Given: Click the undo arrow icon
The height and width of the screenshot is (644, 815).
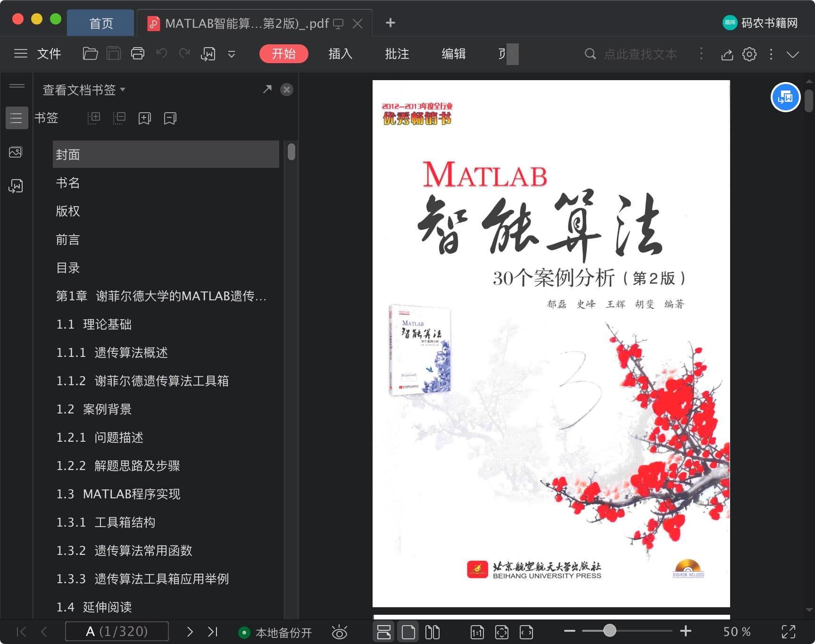Looking at the screenshot, I should click(x=162, y=54).
